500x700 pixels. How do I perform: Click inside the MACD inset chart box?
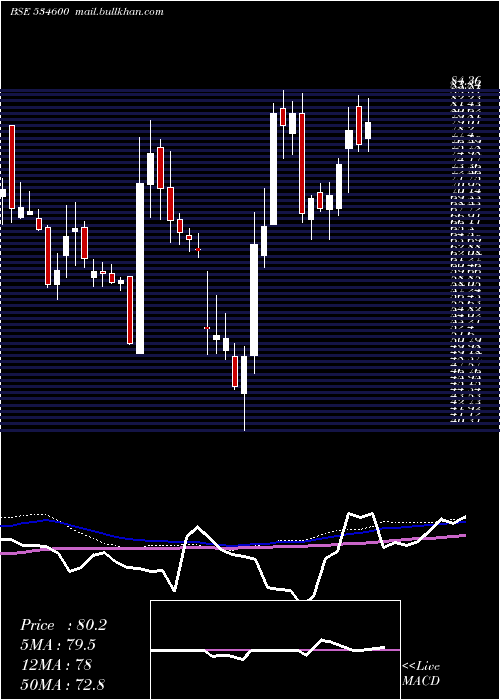(275, 650)
